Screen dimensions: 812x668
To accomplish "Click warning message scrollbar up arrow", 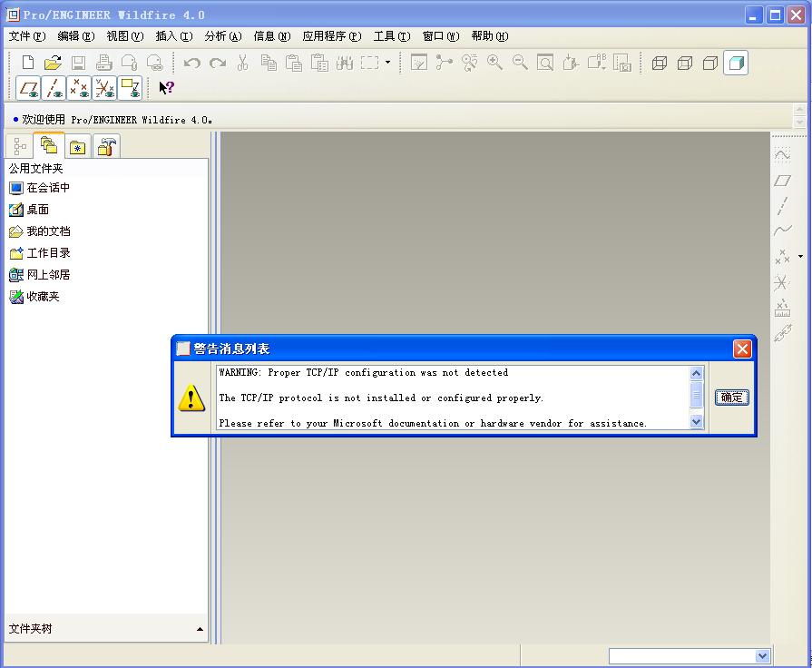I will [697, 373].
